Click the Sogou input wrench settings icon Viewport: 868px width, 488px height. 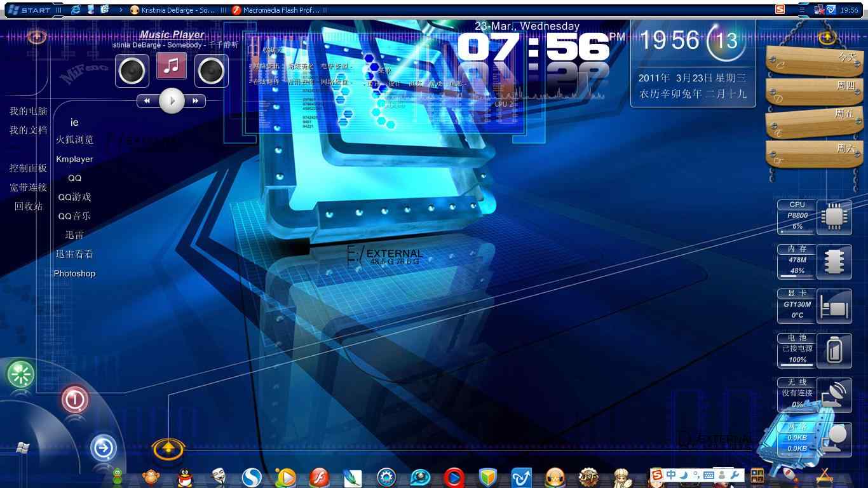click(735, 475)
